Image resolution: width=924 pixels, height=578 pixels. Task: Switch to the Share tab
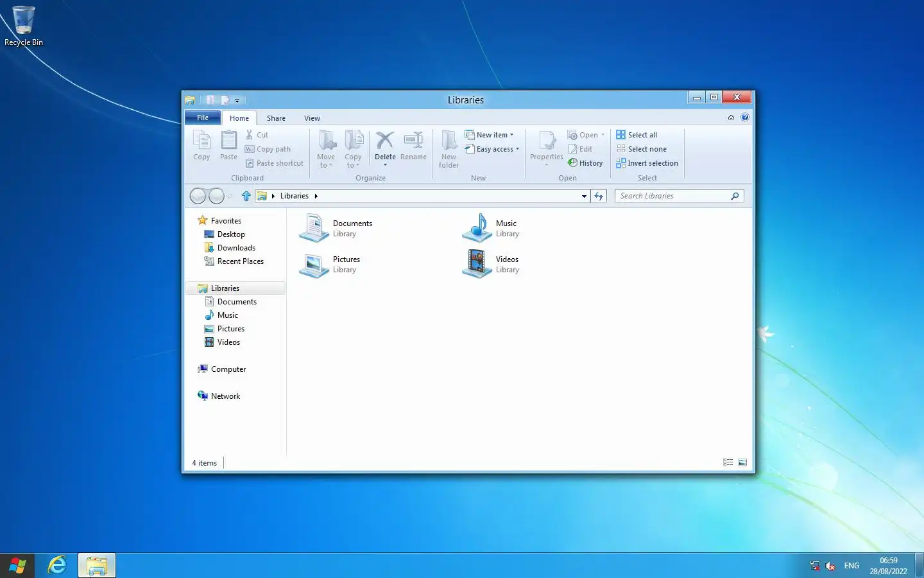(x=276, y=118)
